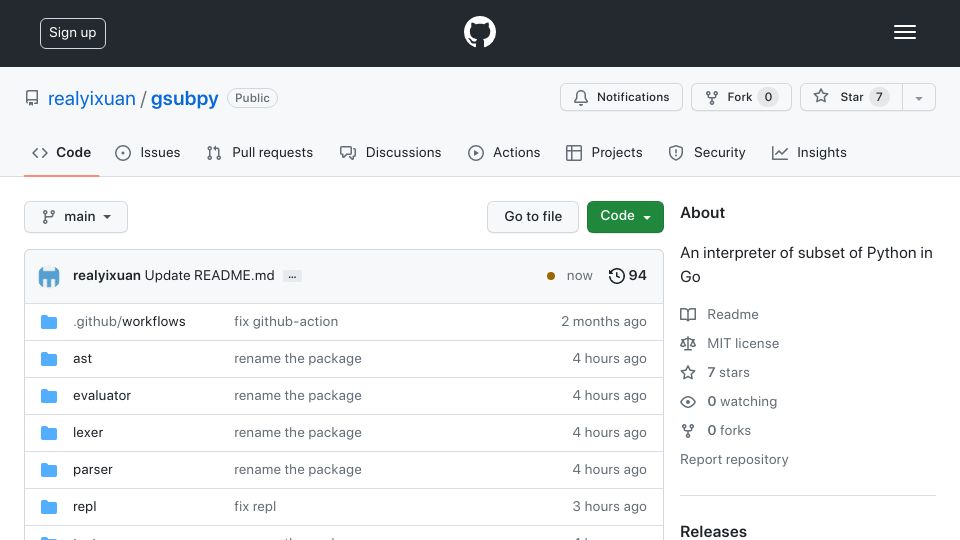Image resolution: width=960 pixels, height=540 pixels.
Task: Open the Actions tab
Action: (x=504, y=152)
